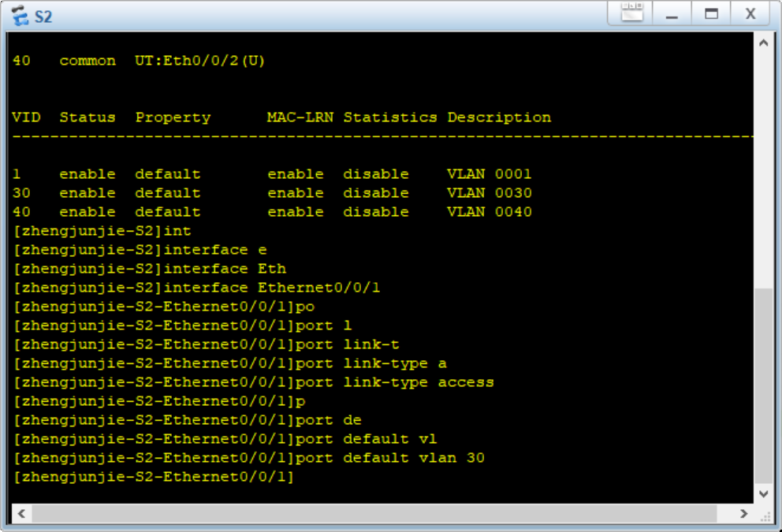Click the vertical scrollbar thumb
Viewport: 782px width, 532px height.
(763, 385)
